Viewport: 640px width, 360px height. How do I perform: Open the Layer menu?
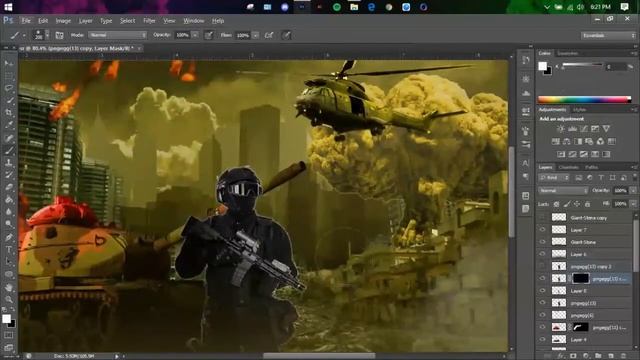click(x=85, y=20)
